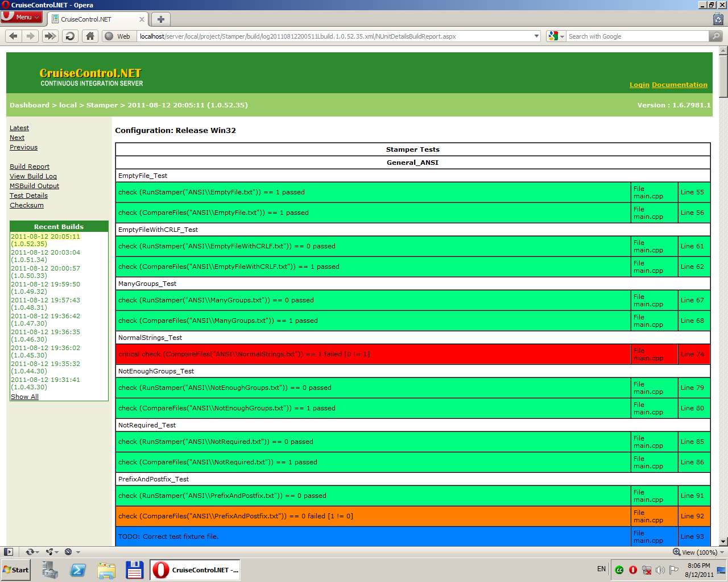Screen dimensions: 728x582
Task: Open the network status tray icon
Action: 647,569
